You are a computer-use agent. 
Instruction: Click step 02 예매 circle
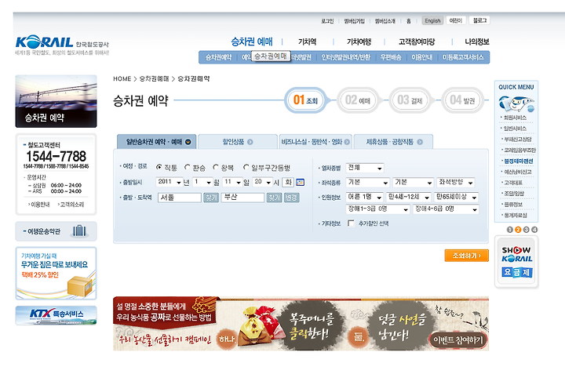click(358, 100)
